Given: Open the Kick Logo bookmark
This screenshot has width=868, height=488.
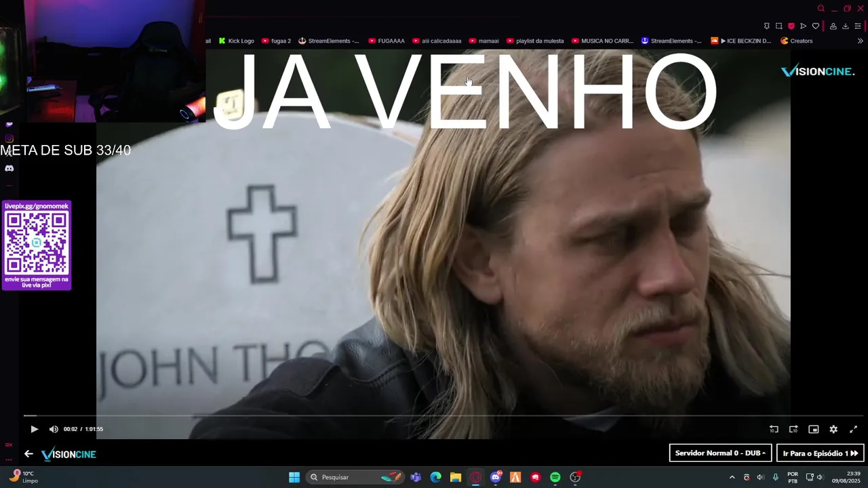Looking at the screenshot, I should pyautogui.click(x=236, y=41).
